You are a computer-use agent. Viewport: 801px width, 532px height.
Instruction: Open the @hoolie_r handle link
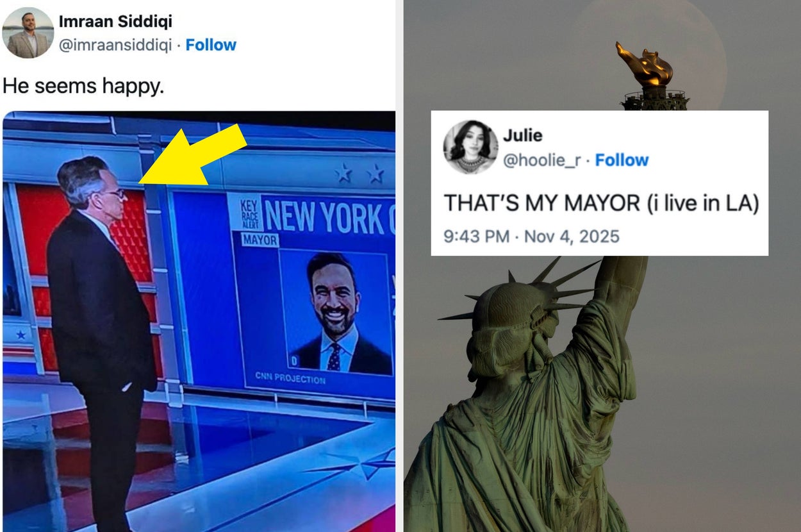(x=541, y=160)
